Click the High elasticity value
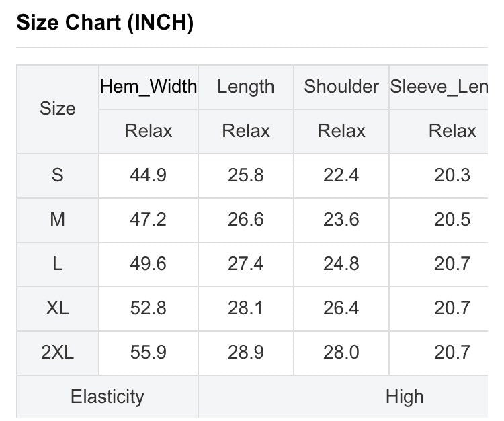Viewport: 504px width, 421px height. tap(405, 397)
